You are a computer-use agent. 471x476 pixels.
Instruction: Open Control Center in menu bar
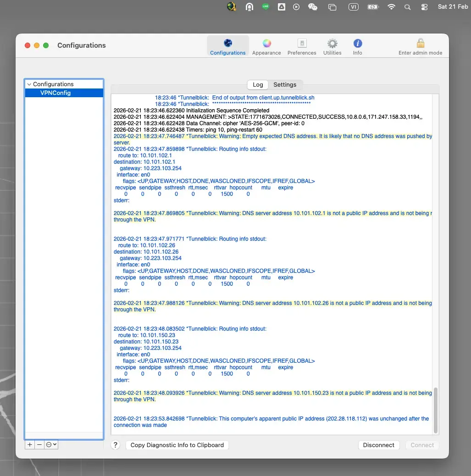(424, 7)
